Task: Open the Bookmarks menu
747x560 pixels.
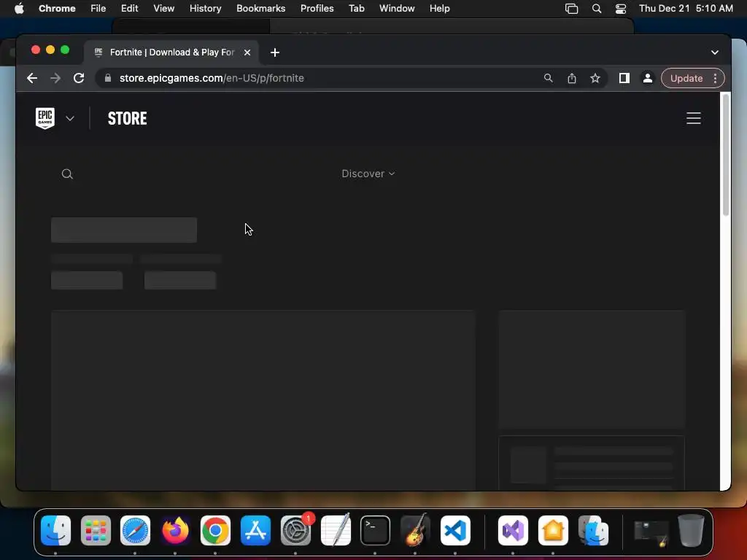Action: (260, 8)
